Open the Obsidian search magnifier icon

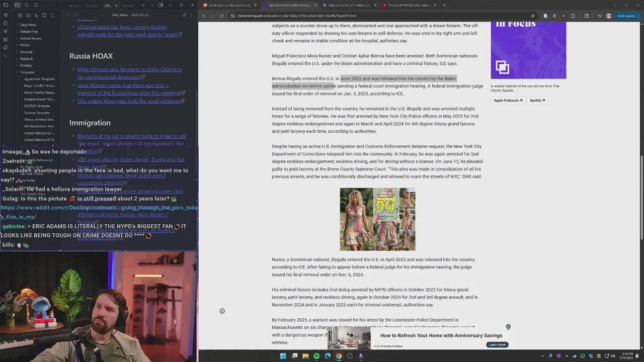click(27, 5)
